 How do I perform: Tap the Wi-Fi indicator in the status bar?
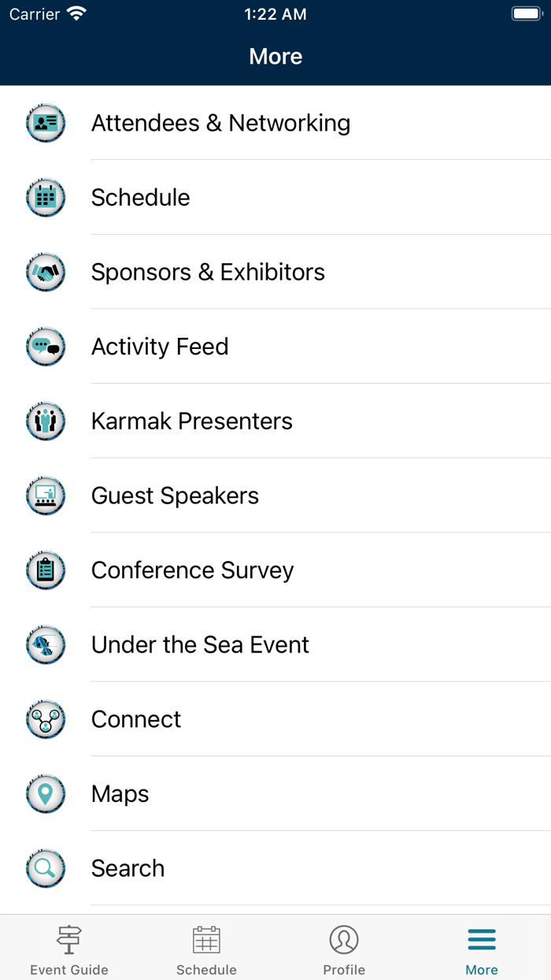coord(76,13)
